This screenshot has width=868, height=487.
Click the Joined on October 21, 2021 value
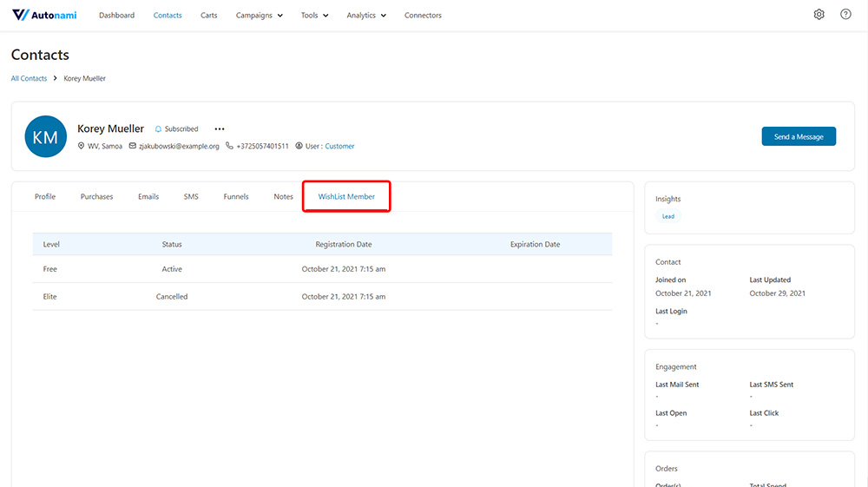[683, 293]
